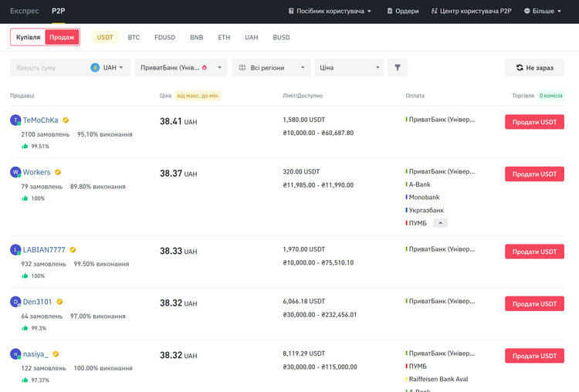Viewport: 579px width, 392px height.
Task: Click the refresh icon in Не зараз button
Action: pyautogui.click(x=520, y=68)
